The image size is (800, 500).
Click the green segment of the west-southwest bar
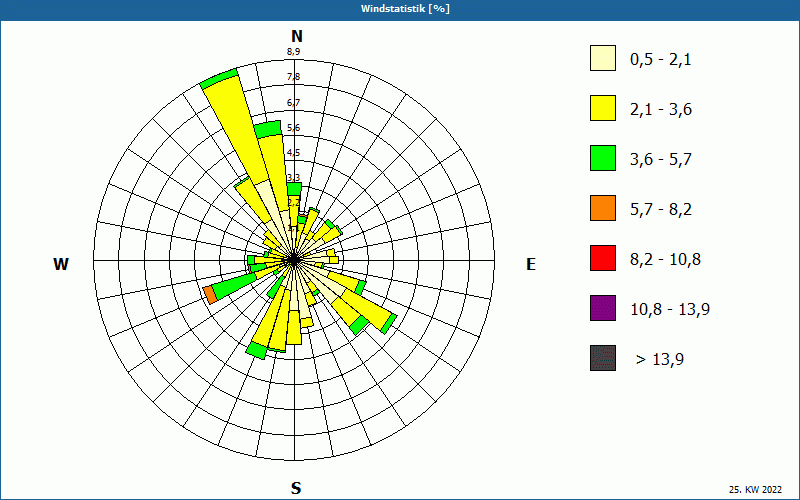(235, 286)
